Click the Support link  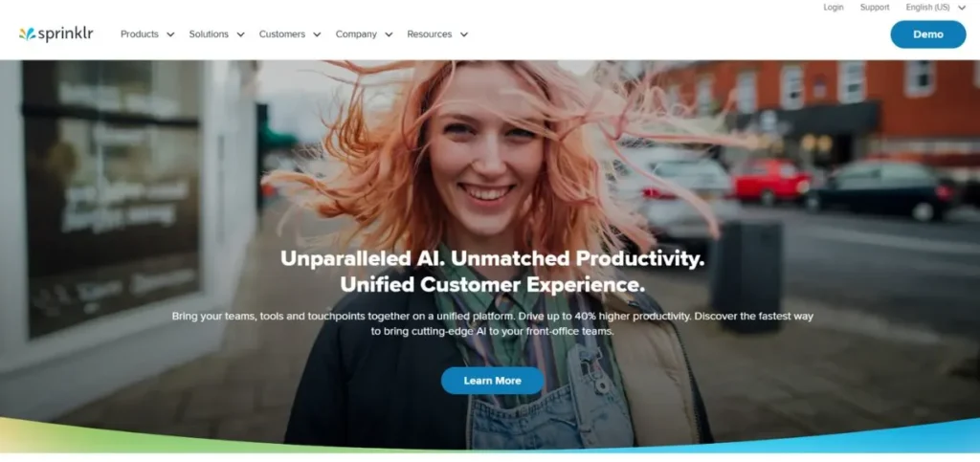(x=875, y=8)
